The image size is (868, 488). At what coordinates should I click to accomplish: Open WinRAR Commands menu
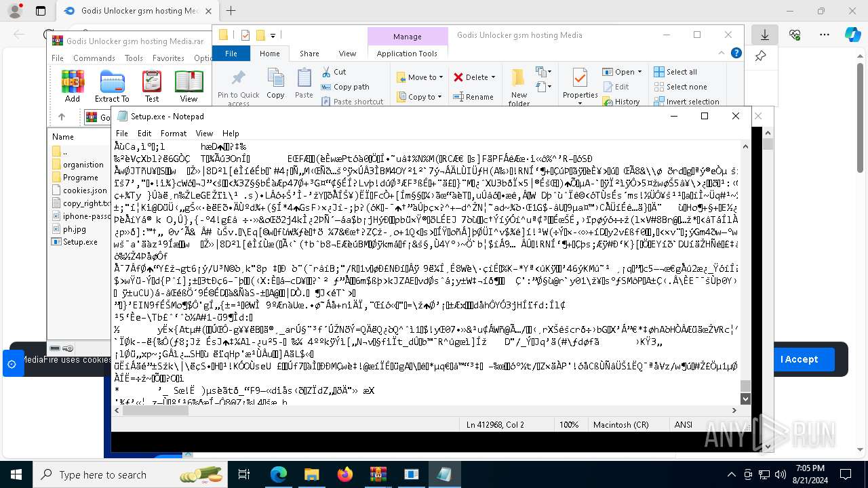[94, 58]
